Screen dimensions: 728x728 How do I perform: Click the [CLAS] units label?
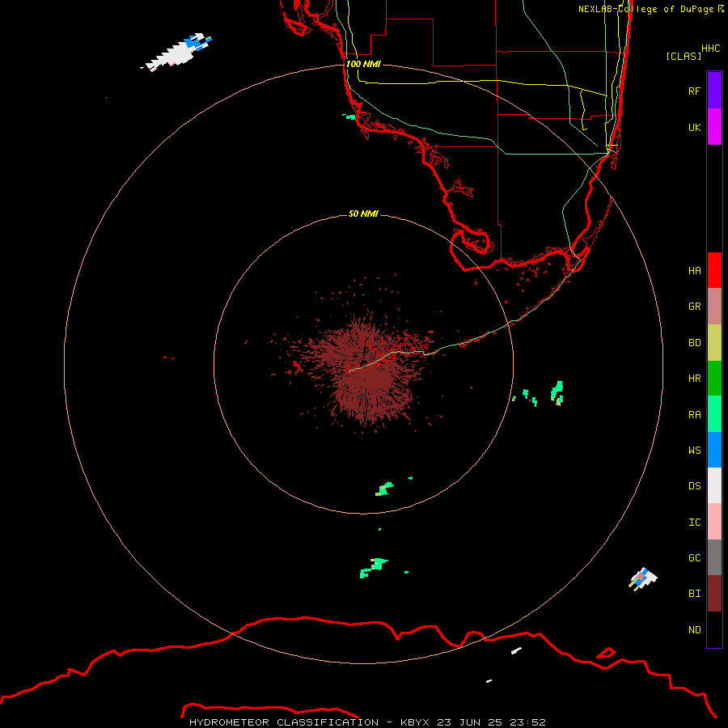[684, 56]
